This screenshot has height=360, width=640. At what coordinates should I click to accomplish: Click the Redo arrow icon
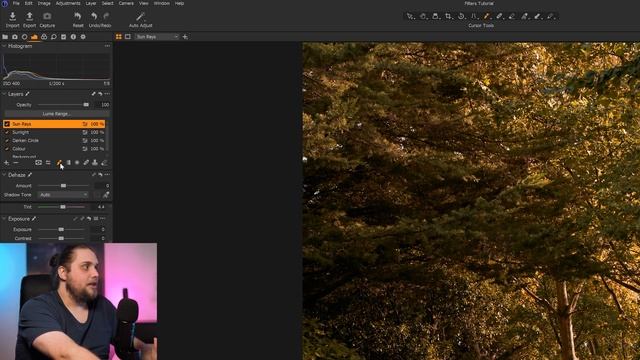click(106, 16)
